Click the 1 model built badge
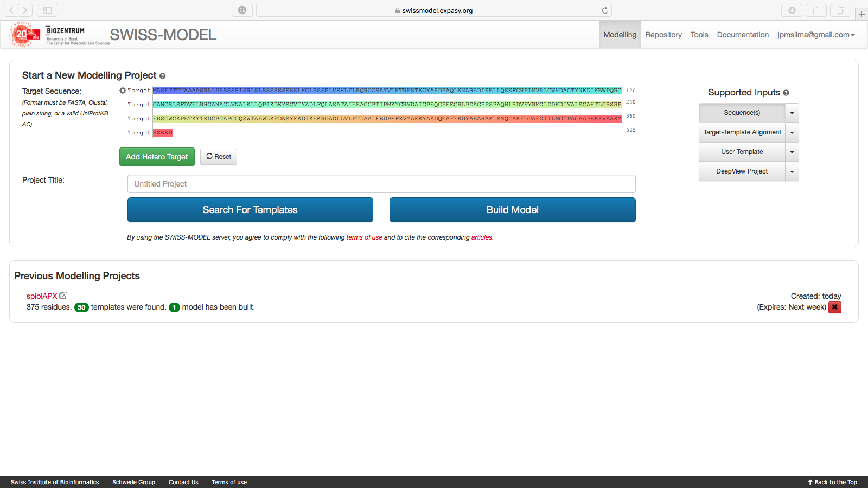868x488 pixels. 174,307
